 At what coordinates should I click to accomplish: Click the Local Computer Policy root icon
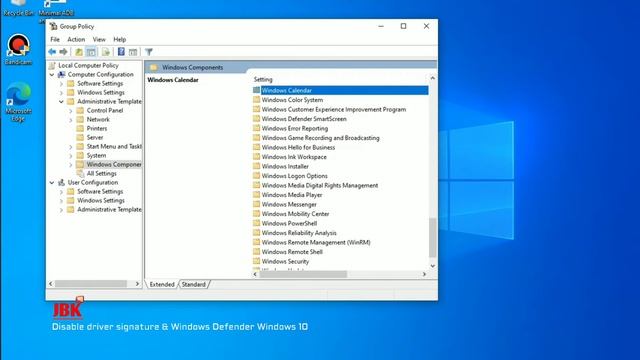(x=52, y=65)
